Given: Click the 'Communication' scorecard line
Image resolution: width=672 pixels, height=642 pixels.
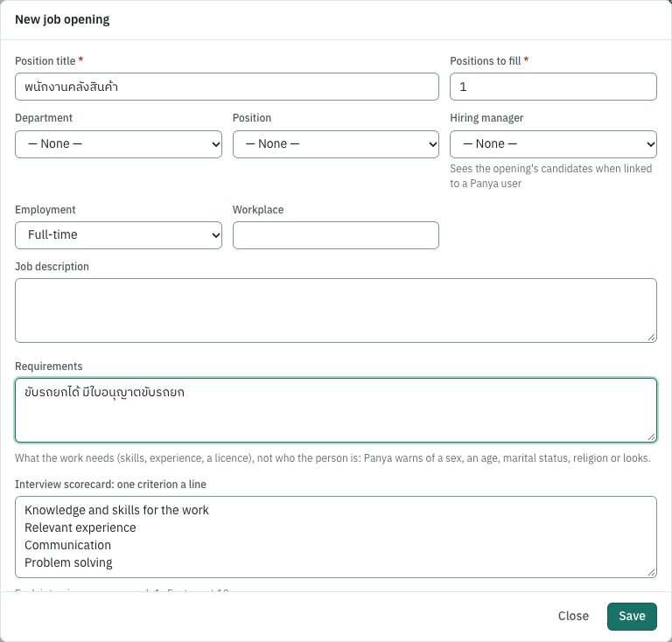Looking at the screenshot, I should tap(67, 545).
